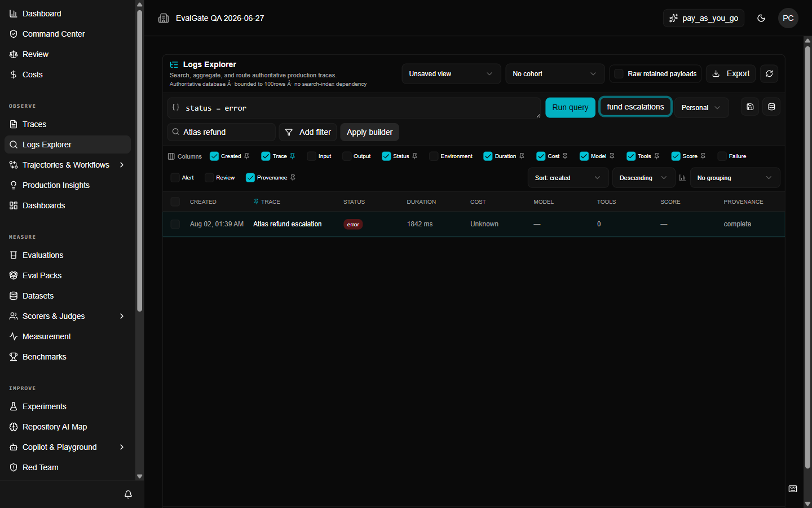Open Evaluations icon in sidebar

pyautogui.click(x=14, y=255)
